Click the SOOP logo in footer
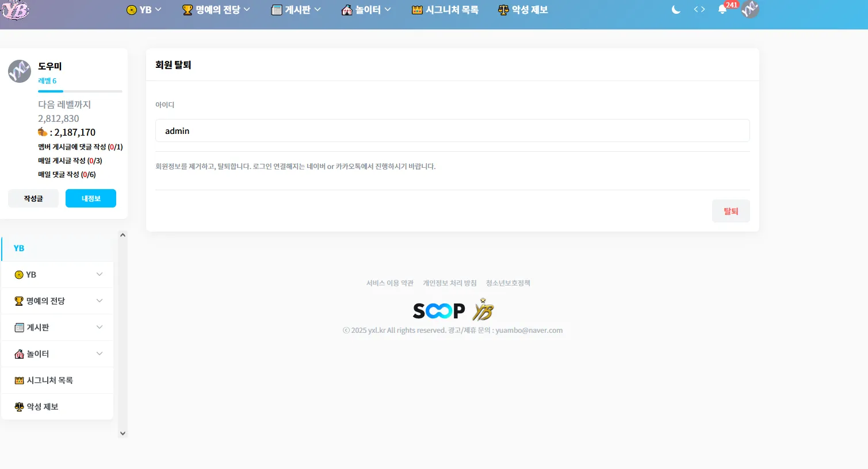 click(x=439, y=311)
